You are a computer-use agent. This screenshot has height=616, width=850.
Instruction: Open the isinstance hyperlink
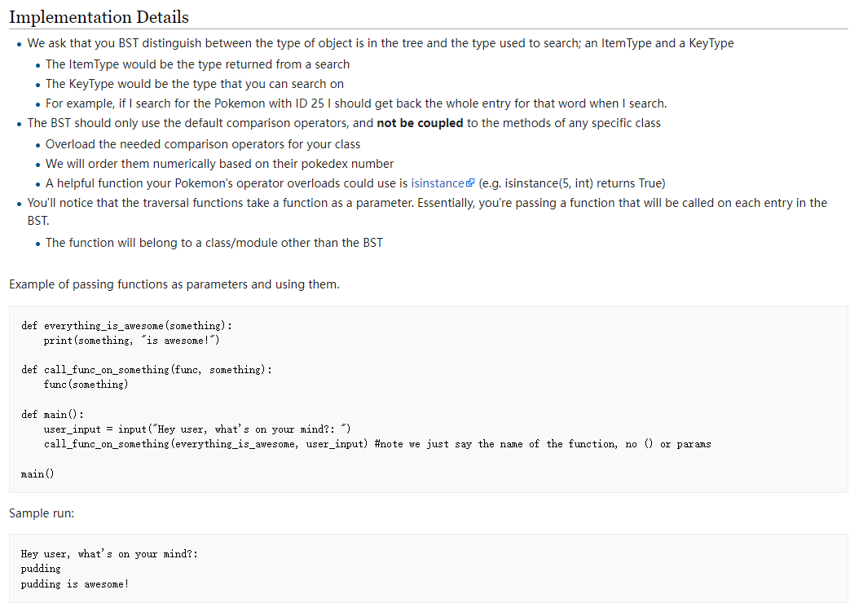(x=436, y=183)
